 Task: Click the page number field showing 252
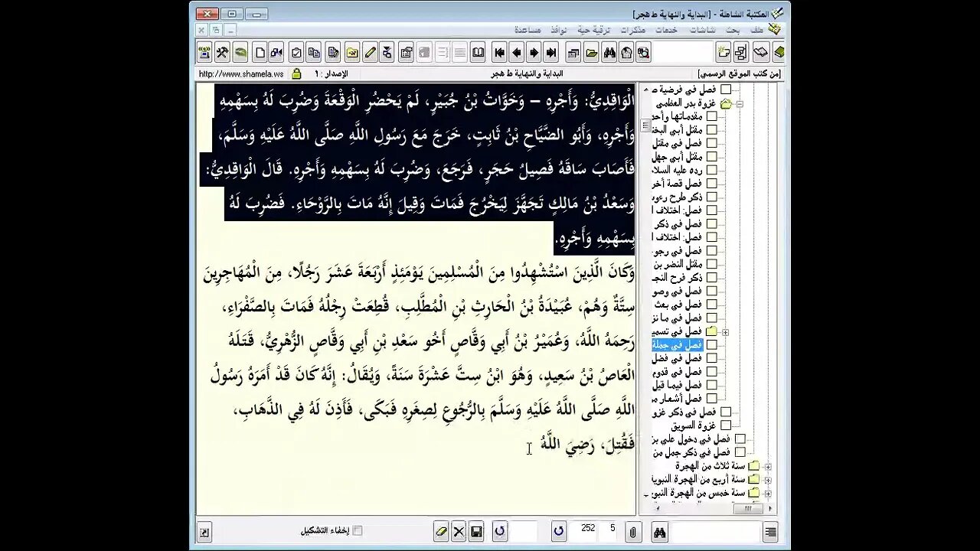[x=587, y=529]
